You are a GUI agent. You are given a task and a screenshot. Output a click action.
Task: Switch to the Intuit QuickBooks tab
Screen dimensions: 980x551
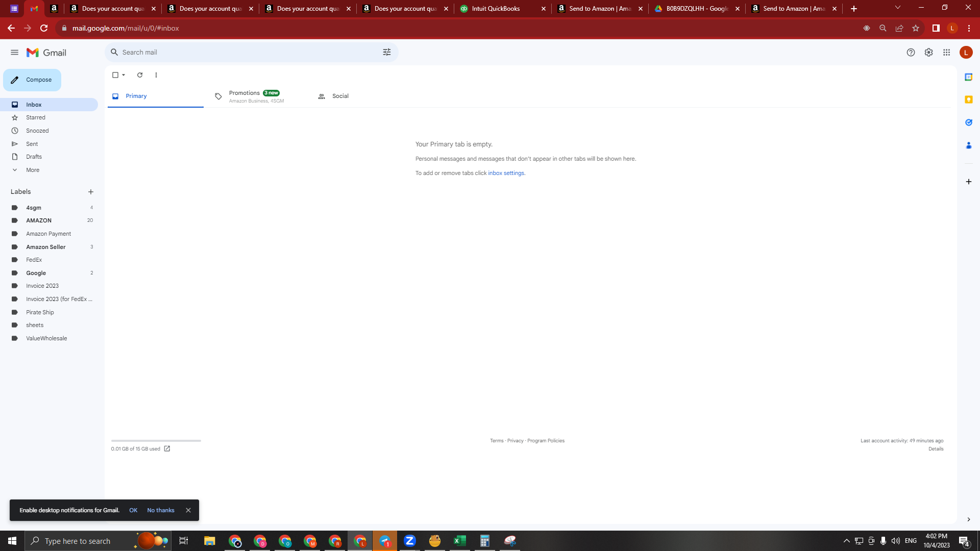coord(503,9)
